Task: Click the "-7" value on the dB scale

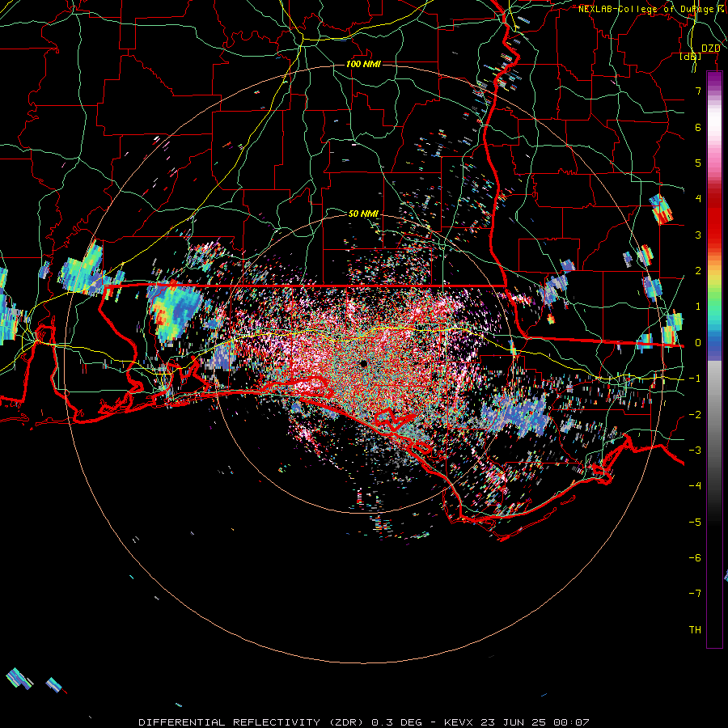Action: click(x=695, y=594)
